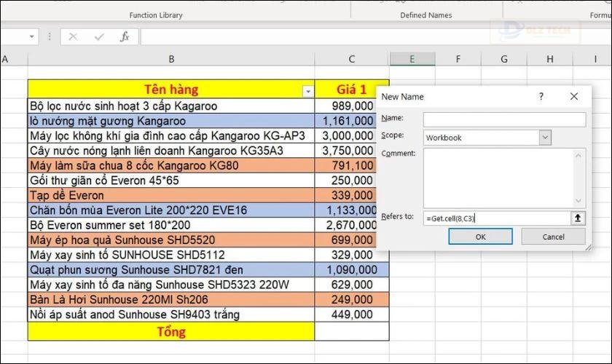
Task: Select cell Chăn bốn mùa Everon Lite EVE16
Action: tap(171, 210)
